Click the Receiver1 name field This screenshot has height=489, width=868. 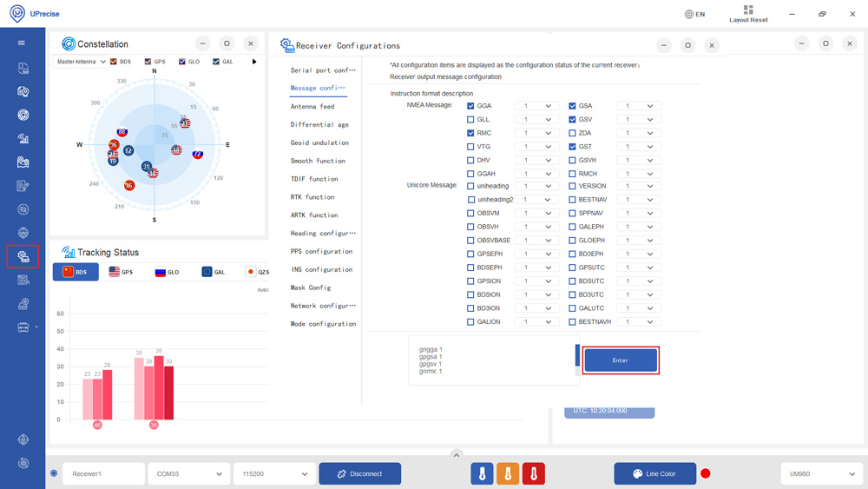(102, 473)
